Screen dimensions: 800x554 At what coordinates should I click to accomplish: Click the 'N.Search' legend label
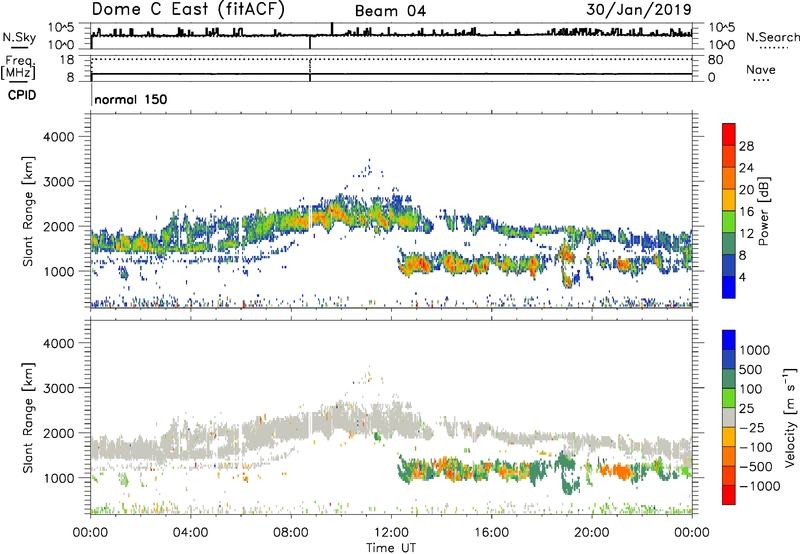pos(773,37)
